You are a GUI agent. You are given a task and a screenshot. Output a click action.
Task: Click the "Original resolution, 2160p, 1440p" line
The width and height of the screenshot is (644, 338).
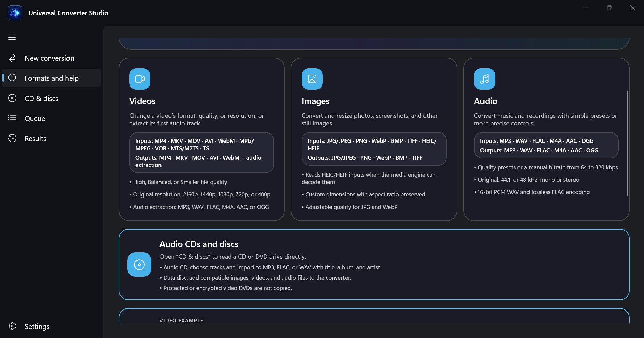[x=200, y=194]
